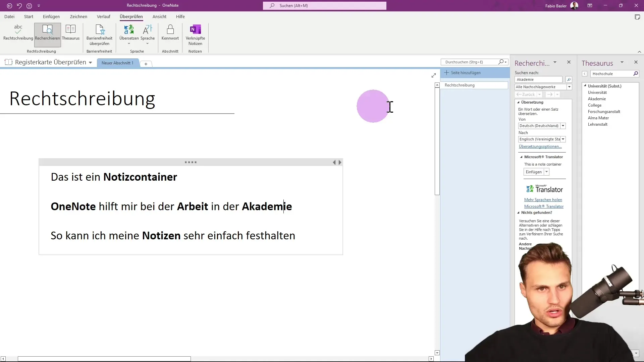Click the Einfügen button in Translator section

pos(533,172)
